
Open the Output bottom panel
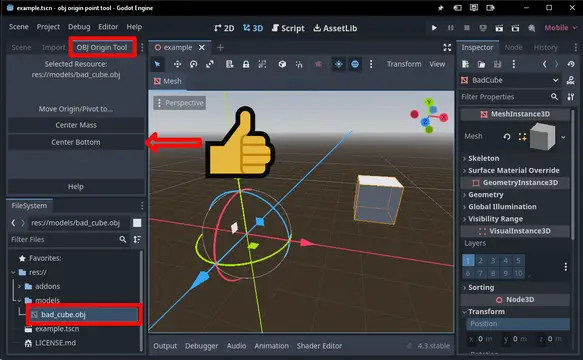(x=165, y=346)
